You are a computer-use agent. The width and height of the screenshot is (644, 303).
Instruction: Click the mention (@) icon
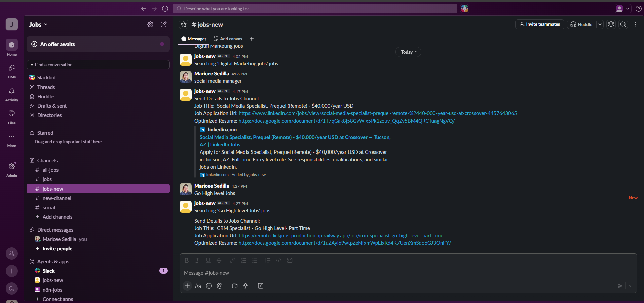tap(220, 286)
